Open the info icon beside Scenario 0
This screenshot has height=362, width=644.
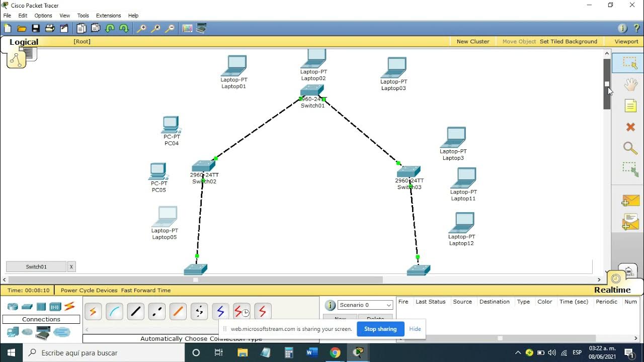pos(330,305)
